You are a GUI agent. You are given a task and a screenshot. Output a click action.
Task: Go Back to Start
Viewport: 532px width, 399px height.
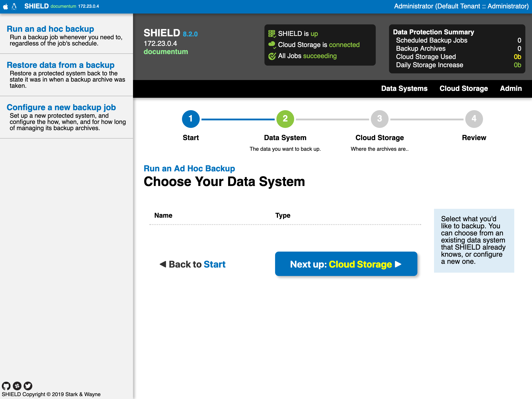192,264
